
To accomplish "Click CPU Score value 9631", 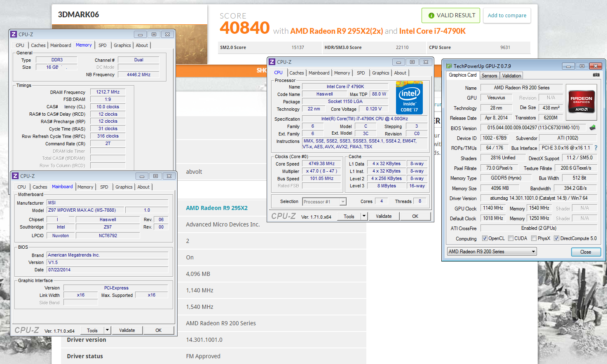I will coord(505,47).
